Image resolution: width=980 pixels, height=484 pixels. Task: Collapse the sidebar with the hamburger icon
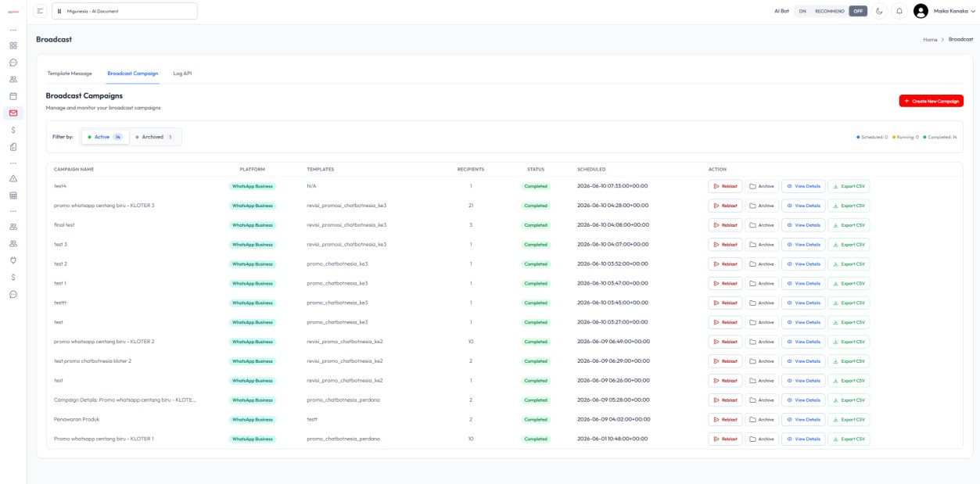41,11
